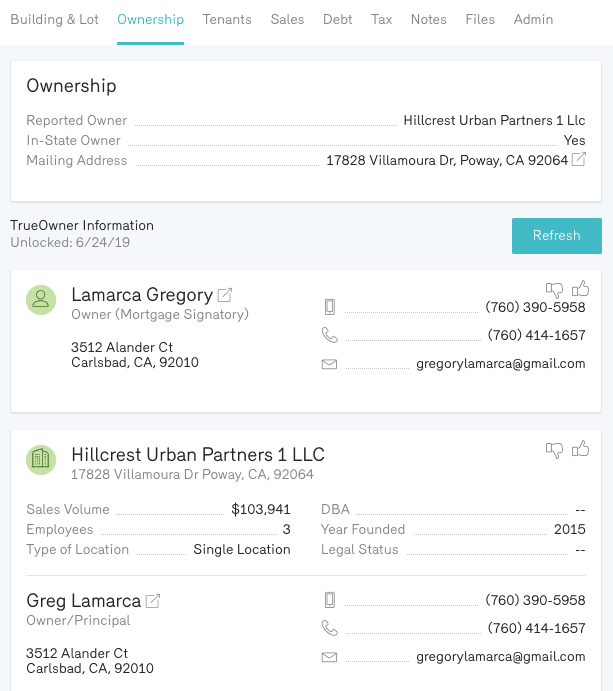Image resolution: width=613 pixels, height=691 pixels.
Task: Click Lamarca Gregory's green person avatar
Action: [41, 300]
